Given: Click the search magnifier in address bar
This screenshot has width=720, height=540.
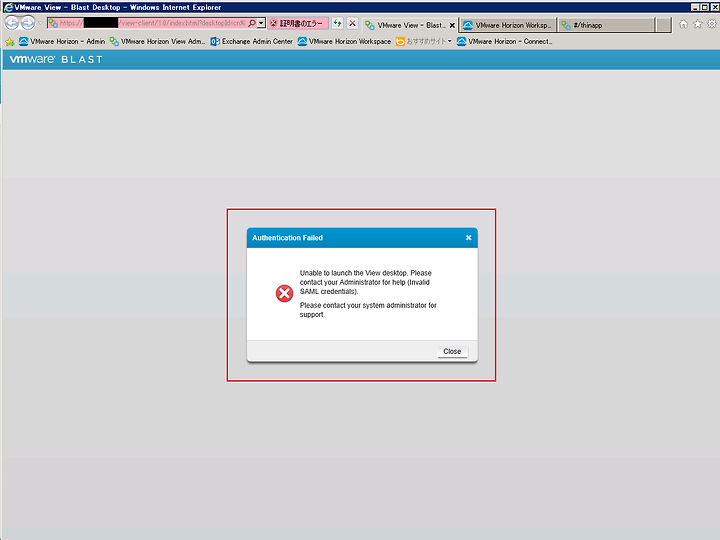Looking at the screenshot, I should pos(252,23).
